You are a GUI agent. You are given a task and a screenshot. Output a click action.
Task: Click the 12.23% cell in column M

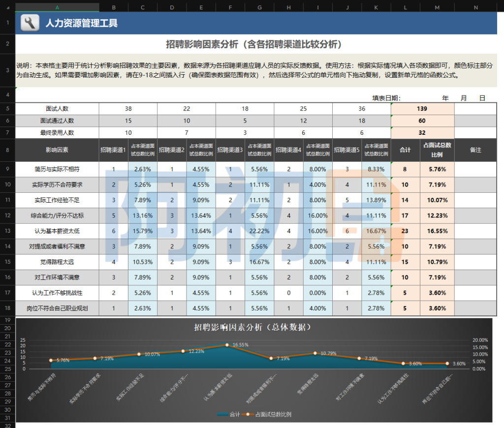(x=437, y=215)
